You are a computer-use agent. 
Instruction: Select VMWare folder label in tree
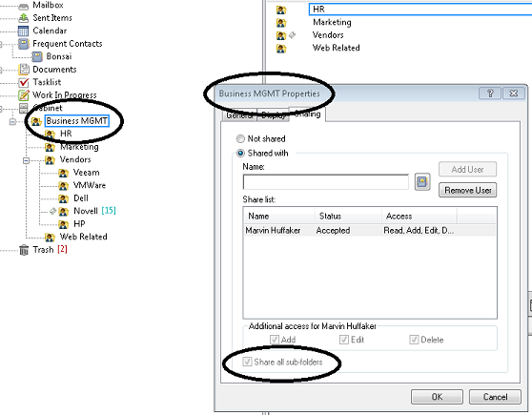pos(90,185)
